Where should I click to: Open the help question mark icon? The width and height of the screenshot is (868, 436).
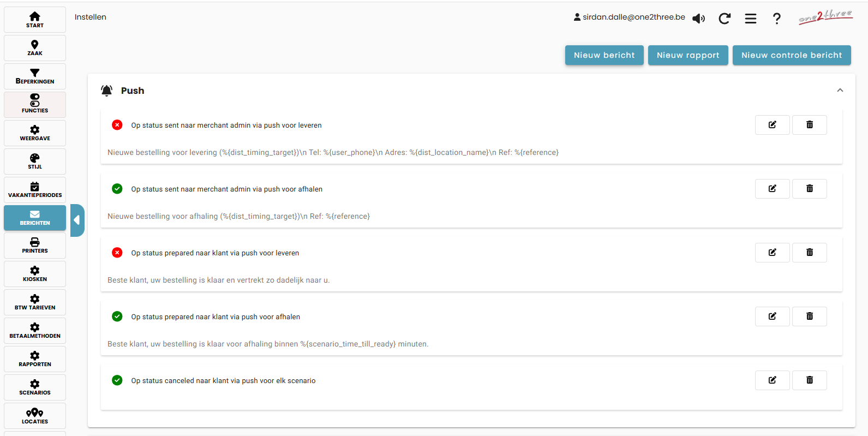tap(776, 19)
